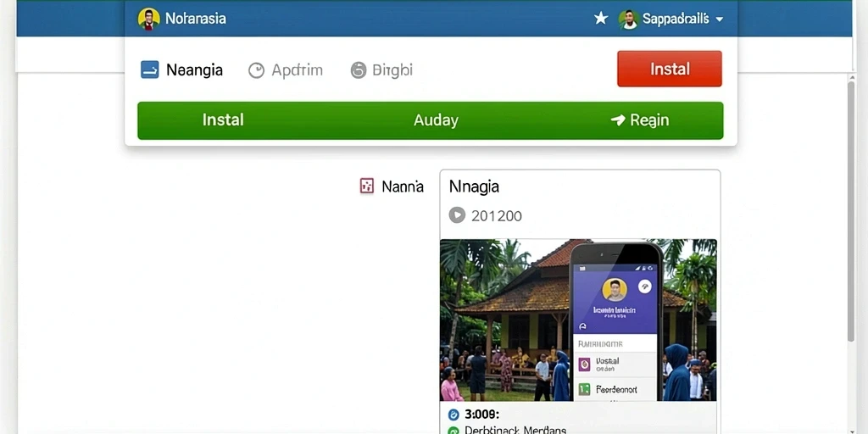
Task: Click the green Feardenort icon on phone
Action: [584, 390]
